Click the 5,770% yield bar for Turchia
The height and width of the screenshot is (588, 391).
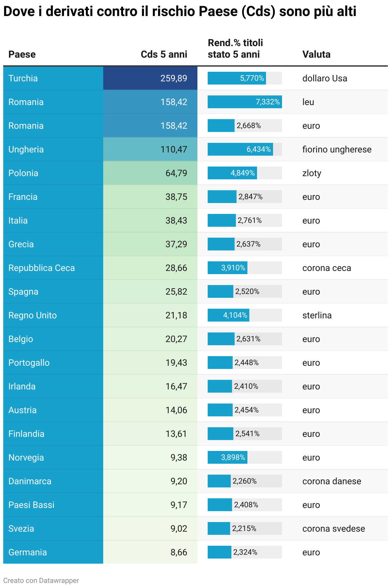pos(237,78)
